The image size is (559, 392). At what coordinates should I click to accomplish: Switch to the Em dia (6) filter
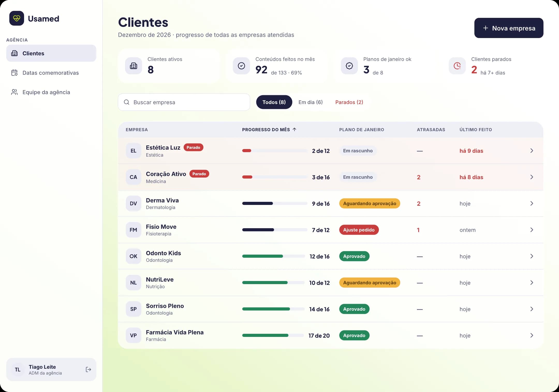pyautogui.click(x=311, y=102)
